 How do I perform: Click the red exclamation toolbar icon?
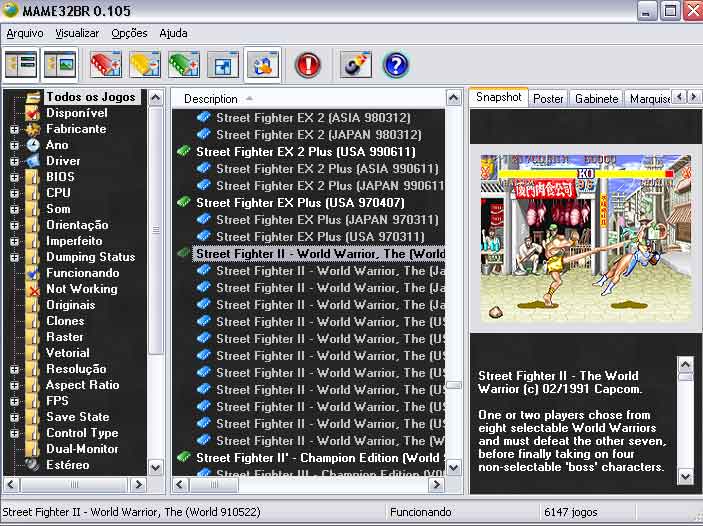point(308,65)
